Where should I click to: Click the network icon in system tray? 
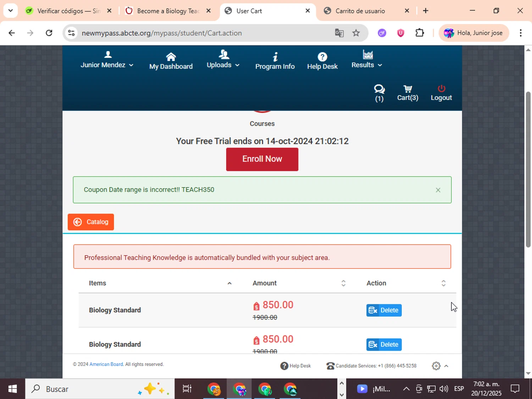click(x=431, y=389)
